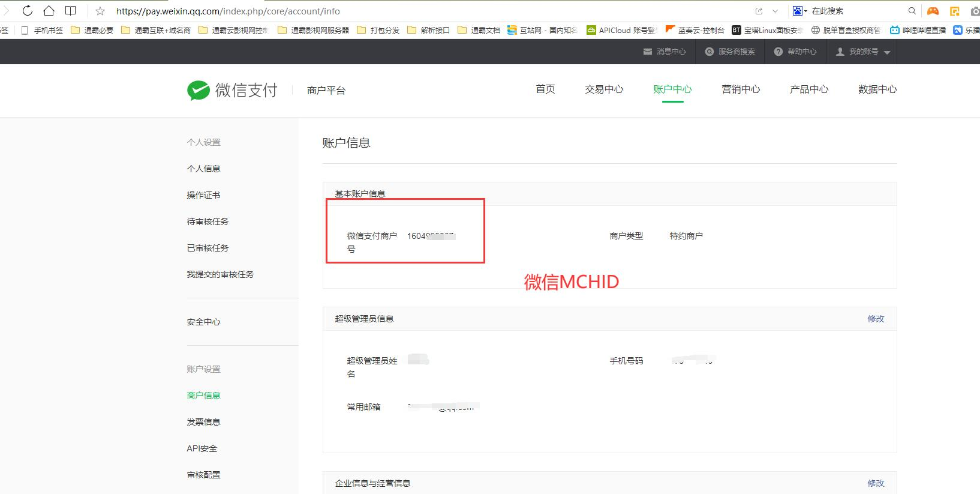Screen dimensions: 980x494
Task: Open 消息中心 message center
Action: pos(665,52)
